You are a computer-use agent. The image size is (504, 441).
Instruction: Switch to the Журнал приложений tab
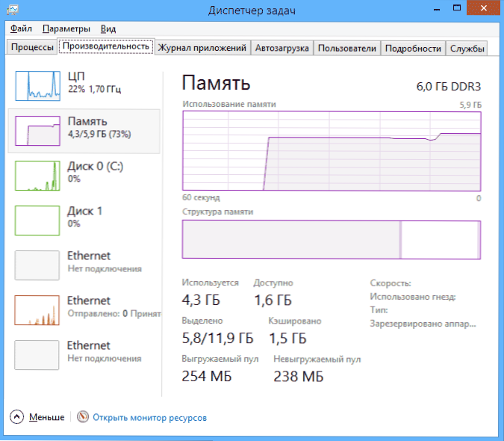click(202, 48)
